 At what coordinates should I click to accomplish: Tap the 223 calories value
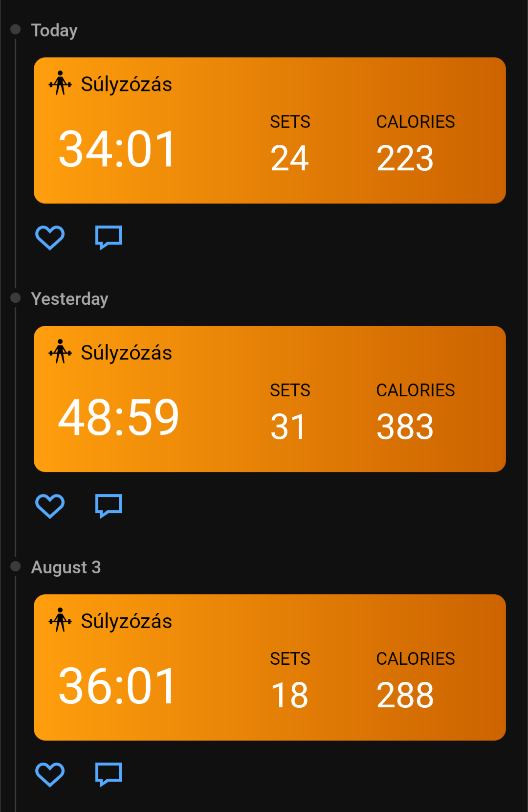pos(405,158)
